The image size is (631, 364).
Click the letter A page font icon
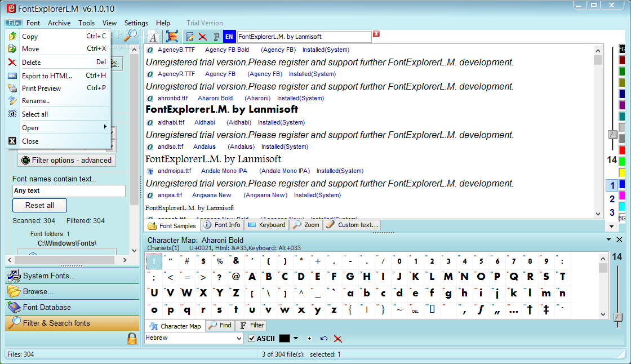point(153,37)
